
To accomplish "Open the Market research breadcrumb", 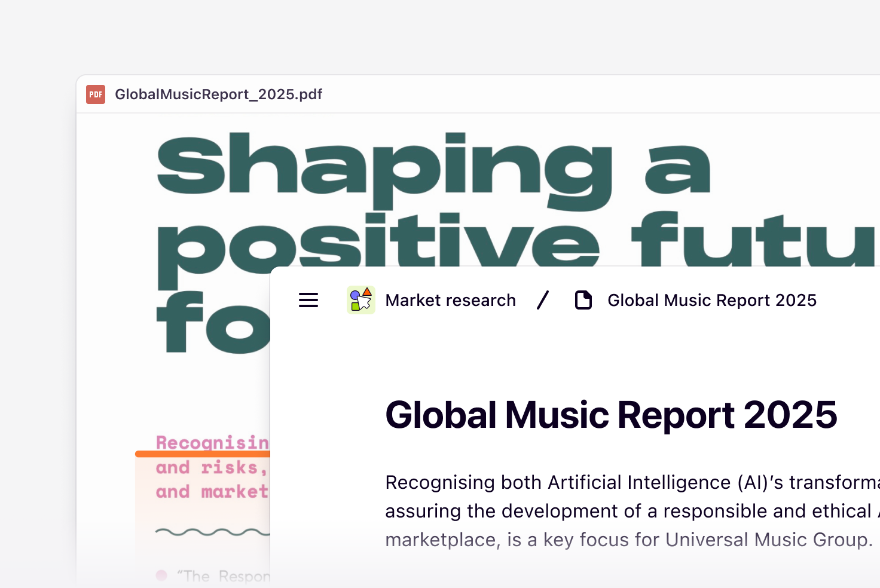I will [x=450, y=300].
